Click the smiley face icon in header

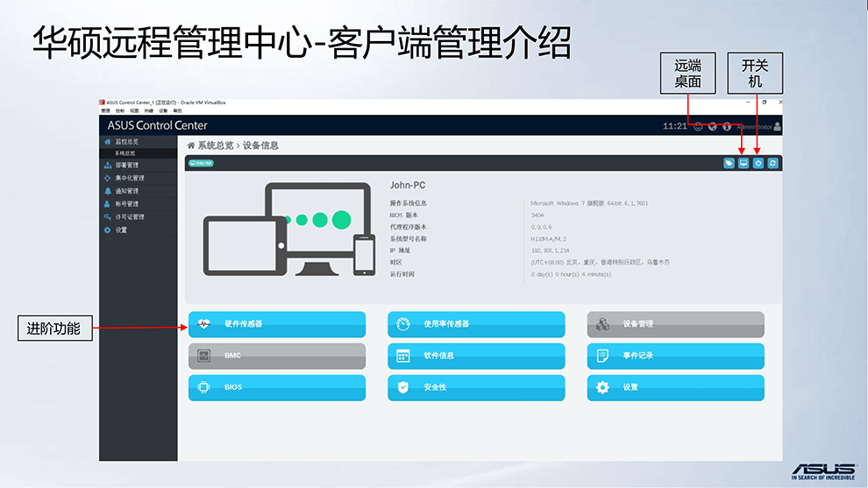698,126
